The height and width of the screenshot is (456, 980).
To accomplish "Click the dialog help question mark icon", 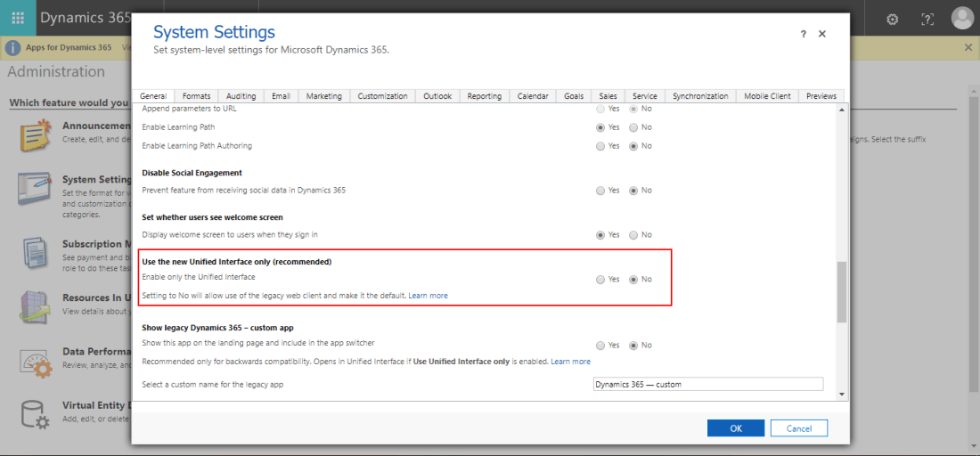I will (x=803, y=34).
